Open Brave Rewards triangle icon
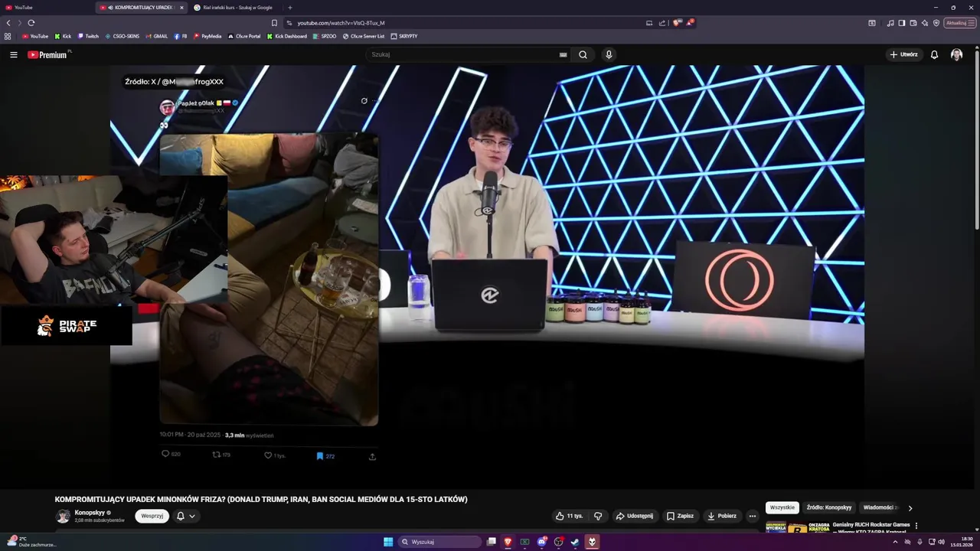The height and width of the screenshot is (551, 980). [689, 23]
